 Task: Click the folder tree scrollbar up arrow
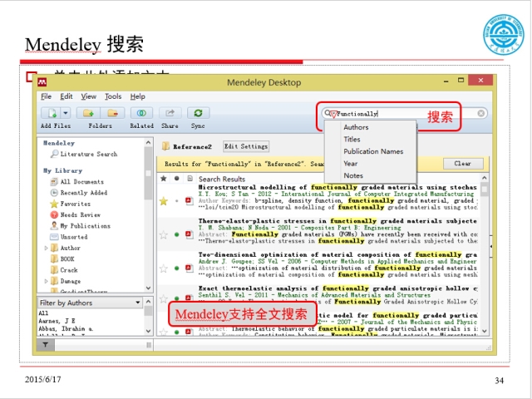click(148, 143)
